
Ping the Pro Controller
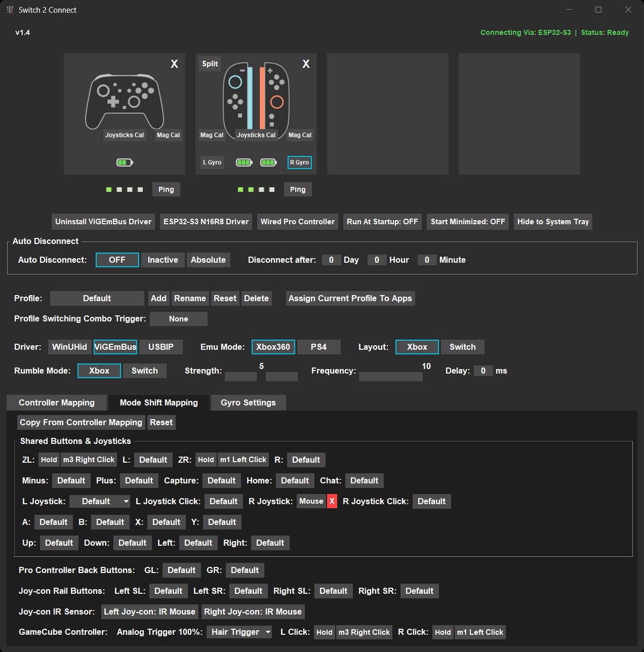166,189
